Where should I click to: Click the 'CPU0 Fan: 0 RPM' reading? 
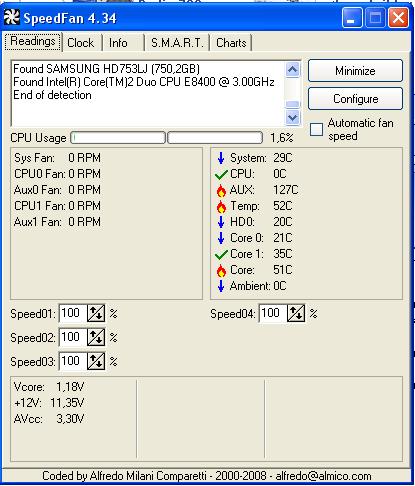click(57, 174)
